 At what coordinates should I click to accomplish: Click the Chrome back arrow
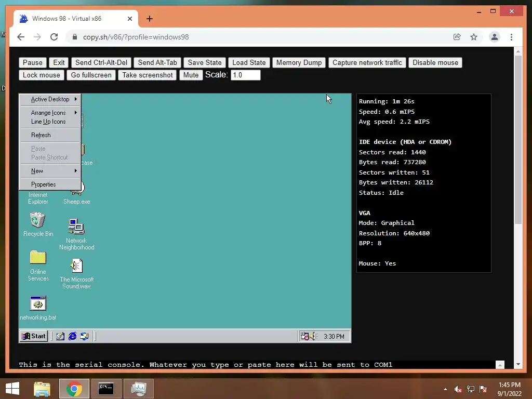click(x=21, y=37)
